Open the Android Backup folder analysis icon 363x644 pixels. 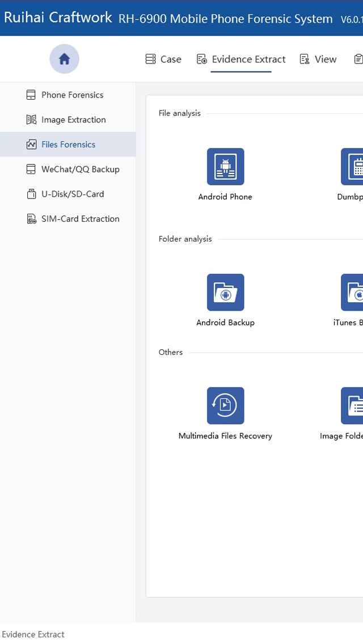pyautogui.click(x=225, y=293)
